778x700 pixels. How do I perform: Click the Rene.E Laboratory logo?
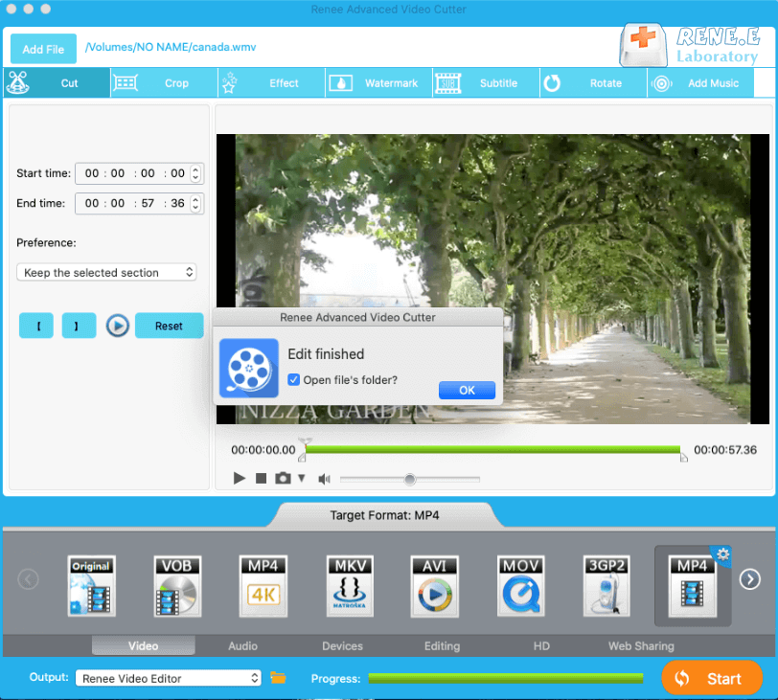point(691,45)
